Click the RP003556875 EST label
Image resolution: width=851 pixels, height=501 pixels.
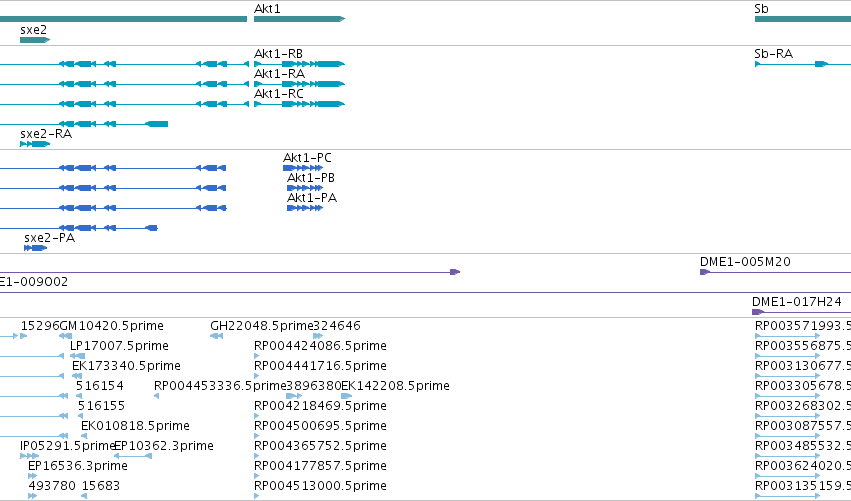[803, 346]
